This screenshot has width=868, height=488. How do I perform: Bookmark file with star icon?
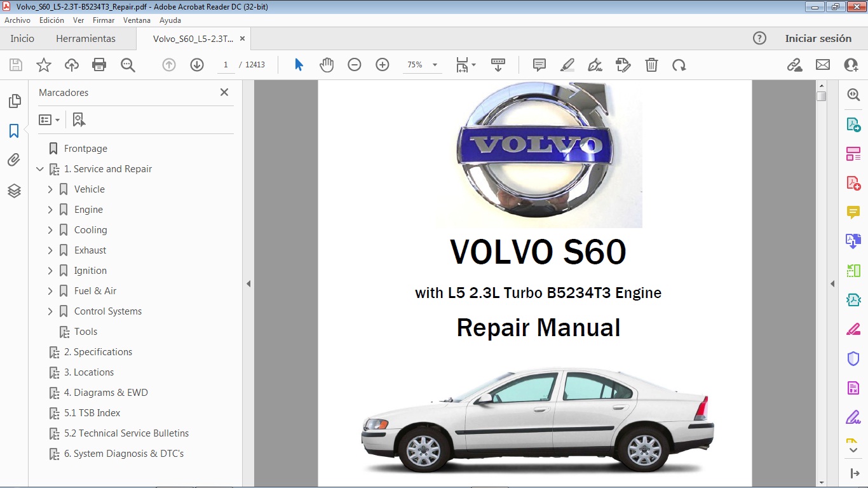[x=44, y=65]
